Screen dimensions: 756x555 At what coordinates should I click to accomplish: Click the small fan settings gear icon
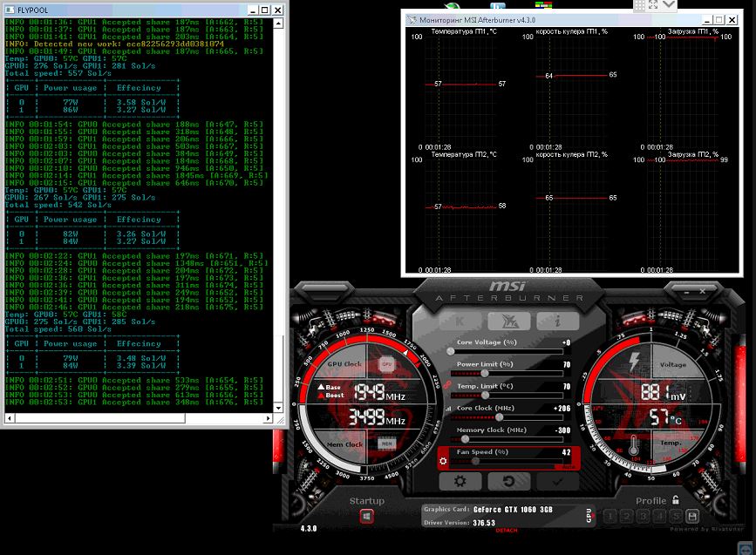443,459
